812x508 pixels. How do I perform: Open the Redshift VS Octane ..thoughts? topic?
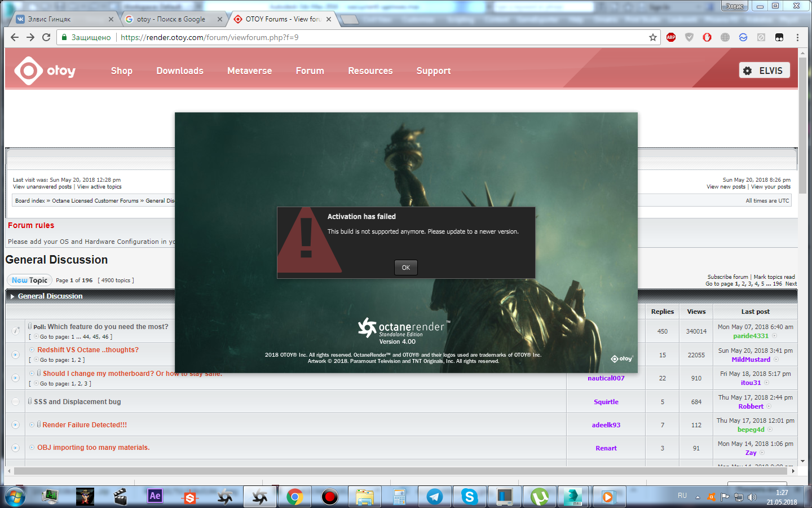[88, 350]
